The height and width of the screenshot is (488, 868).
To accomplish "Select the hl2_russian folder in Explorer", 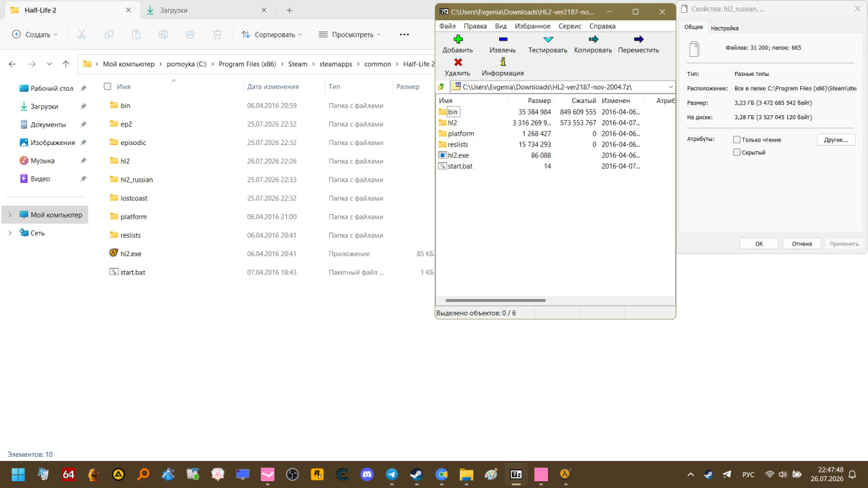I will pos(136,180).
